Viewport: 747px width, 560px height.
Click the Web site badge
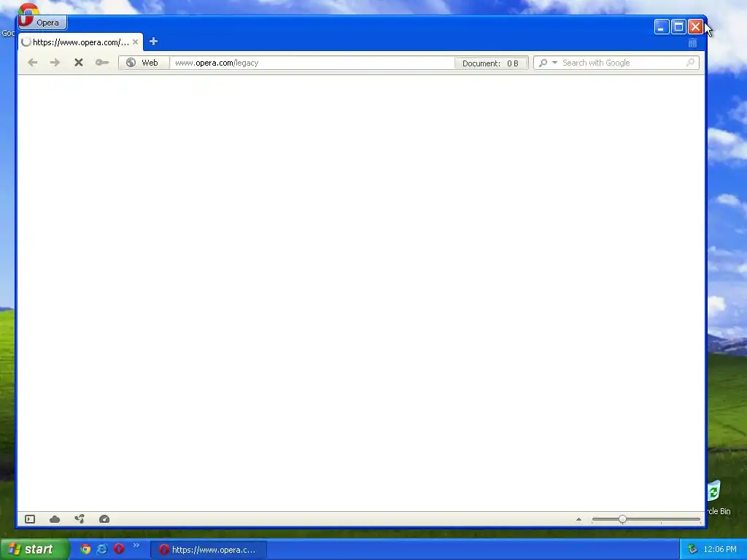coord(144,63)
